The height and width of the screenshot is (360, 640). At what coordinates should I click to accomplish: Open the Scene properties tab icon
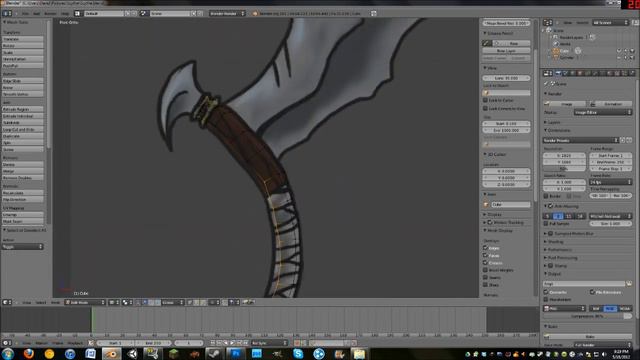point(565,73)
